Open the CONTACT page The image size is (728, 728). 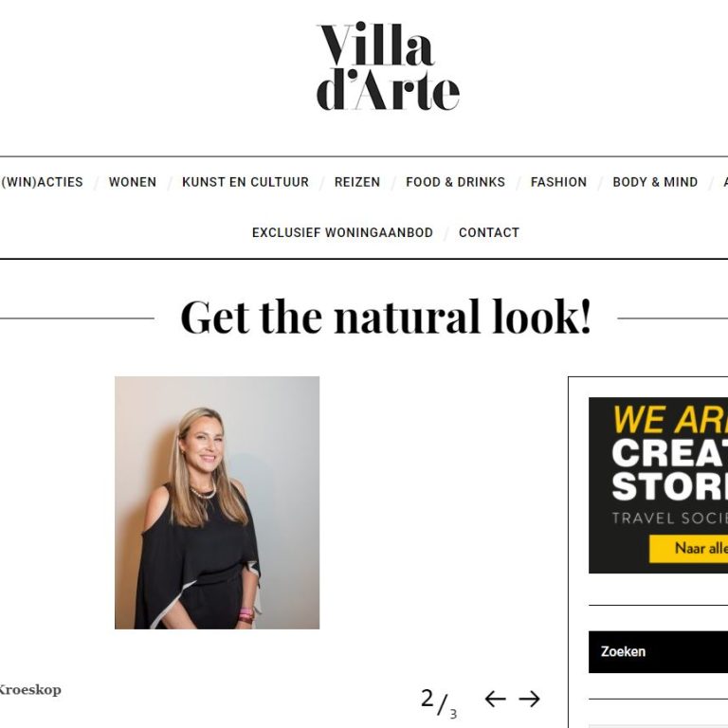[x=489, y=232]
